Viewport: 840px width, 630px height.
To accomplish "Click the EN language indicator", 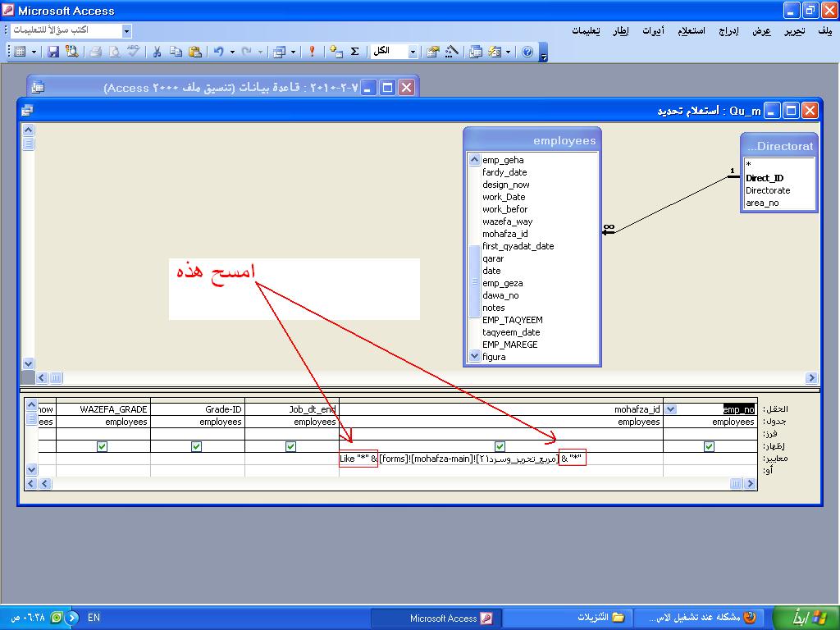I will coord(94,618).
